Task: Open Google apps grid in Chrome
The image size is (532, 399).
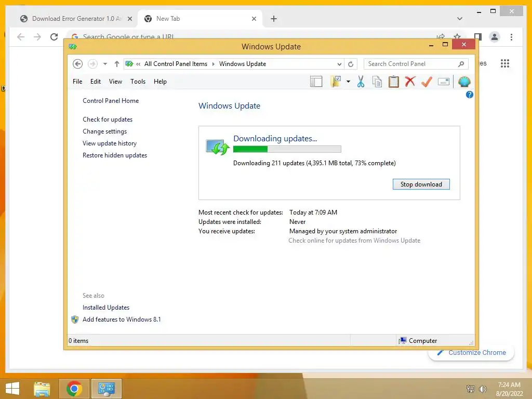Action: pyautogui.click(x=505, y=63)
